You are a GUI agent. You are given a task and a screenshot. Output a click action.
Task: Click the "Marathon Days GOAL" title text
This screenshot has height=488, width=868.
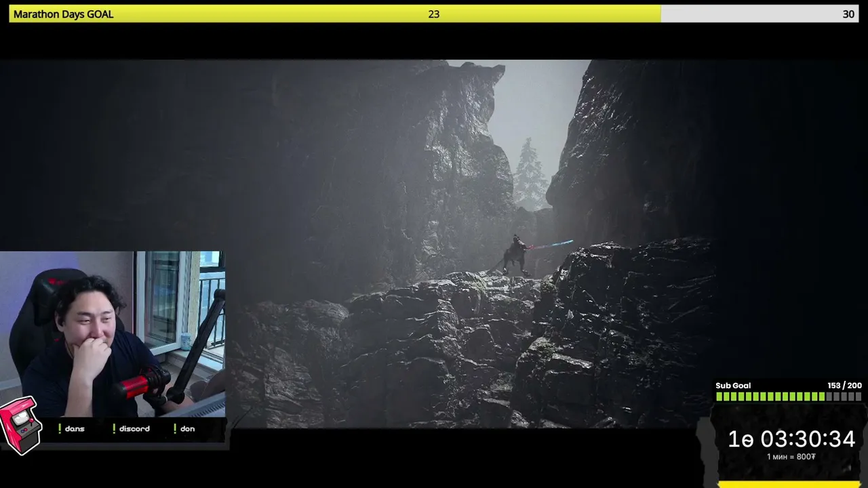[63, 14]
